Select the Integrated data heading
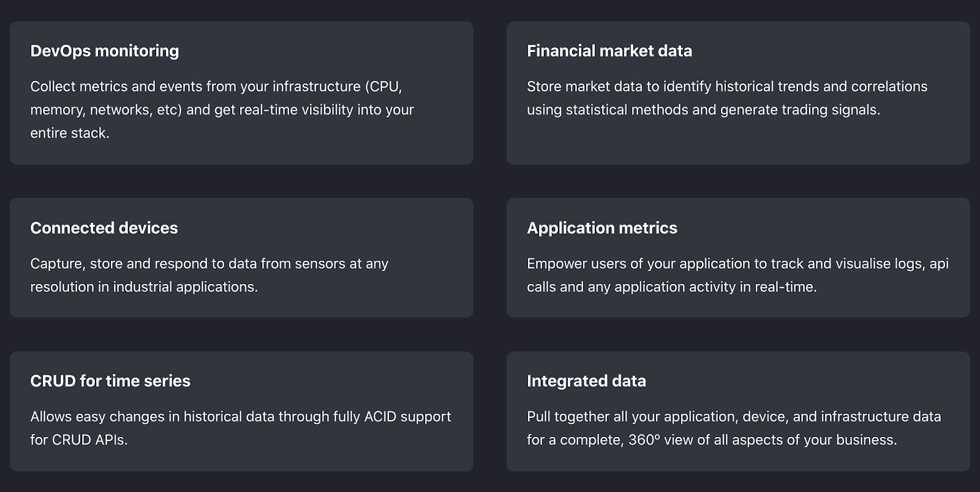The height and width of the screenshot is (492, 980). pos(586,381)
